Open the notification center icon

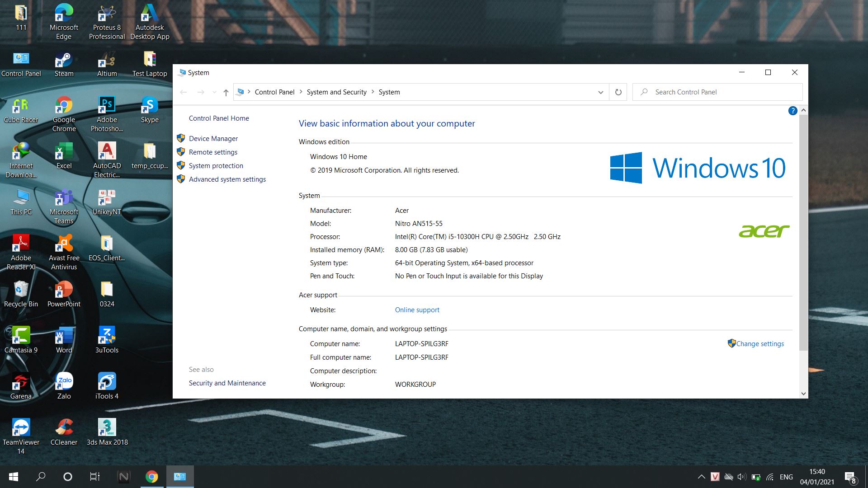(850, 477)
